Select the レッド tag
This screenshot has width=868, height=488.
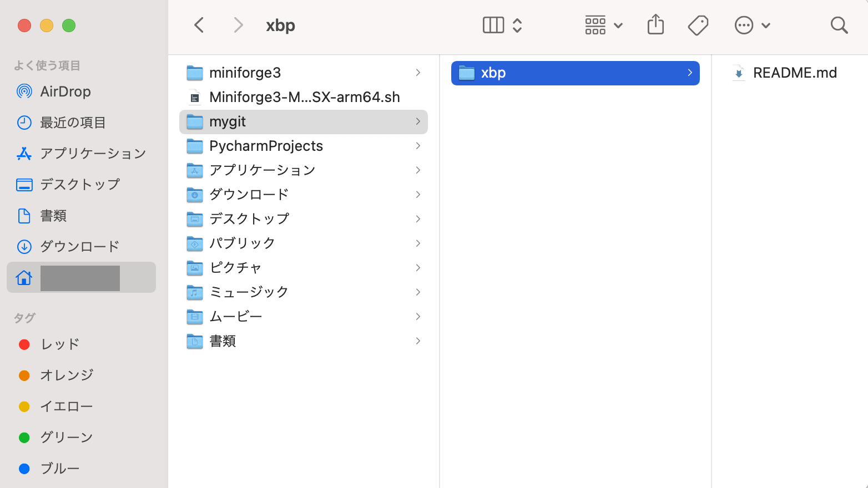point(59,344)
